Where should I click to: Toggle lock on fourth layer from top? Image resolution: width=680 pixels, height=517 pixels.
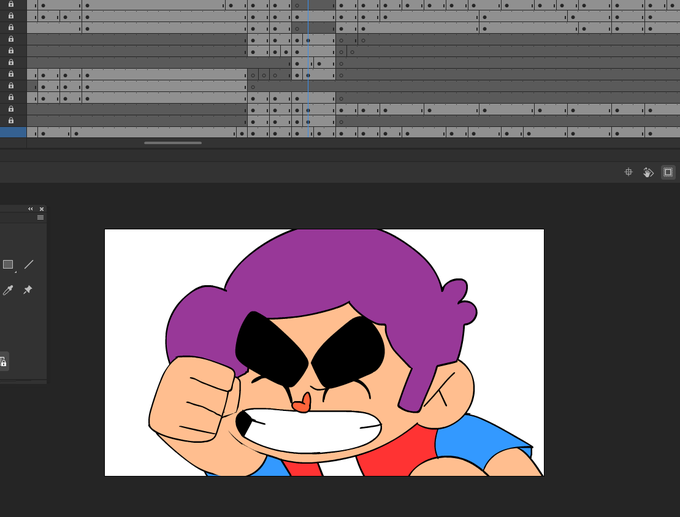coord(11,39)
